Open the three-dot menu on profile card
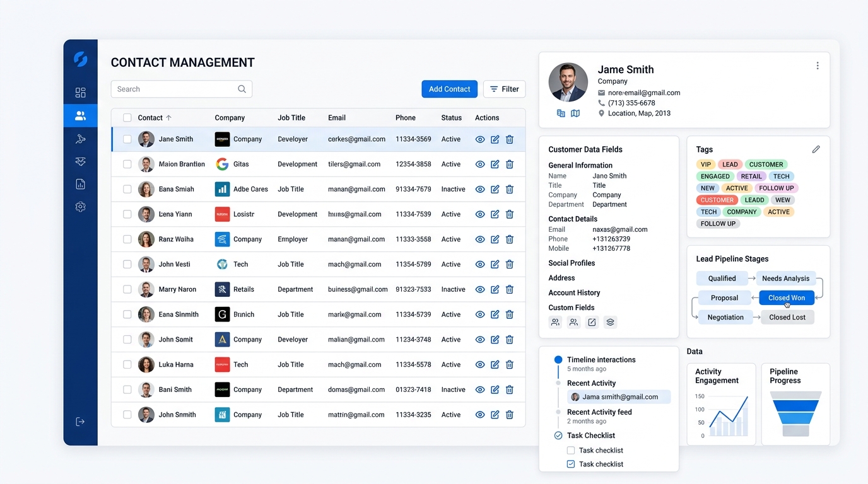The image size is (868, 484). [818, 66]
